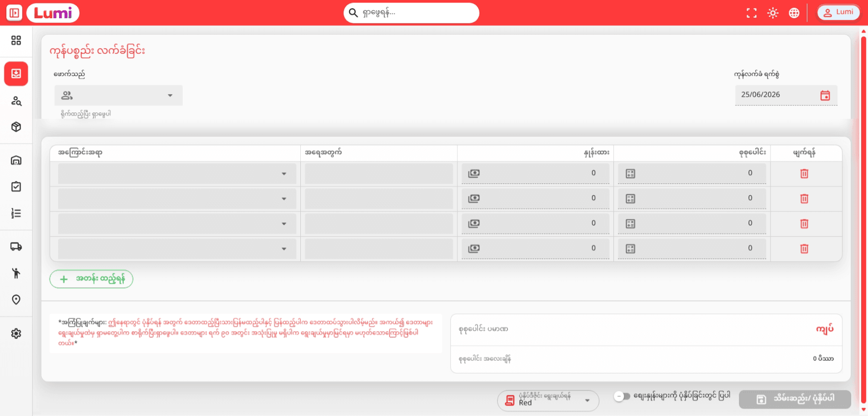Expand the customer selection dropdown
Image resolution: width=868 pixels, height=416 pixels.
tap(118, 95)
